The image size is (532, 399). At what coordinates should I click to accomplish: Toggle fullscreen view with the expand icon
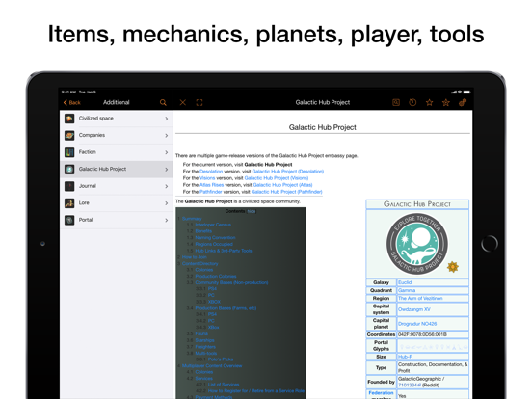pyautogui.click(x=199, y=102)
